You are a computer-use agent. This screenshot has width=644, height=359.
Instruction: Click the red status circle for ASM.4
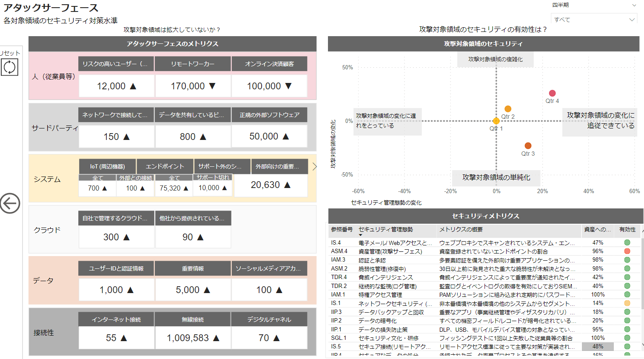(627, 251)
